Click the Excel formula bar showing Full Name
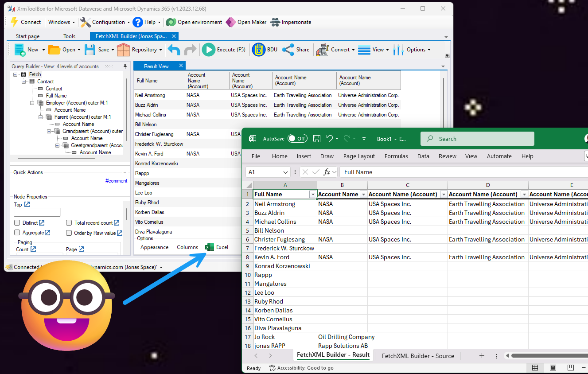588x374 pixels. click(x=463, y=172)
